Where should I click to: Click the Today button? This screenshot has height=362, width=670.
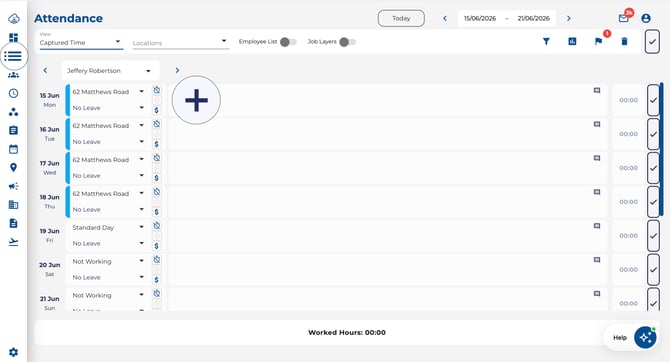(x=401, y=18)
